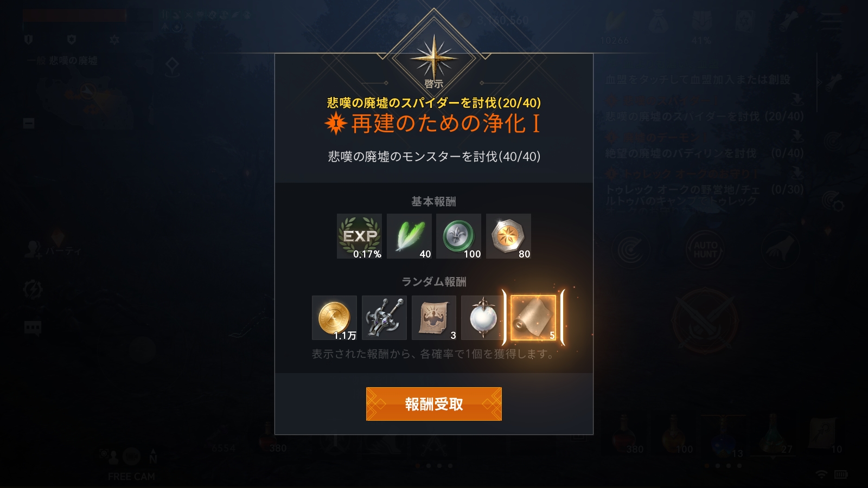
Task: Open the chat bubble icon
Action: click(33, 328)
